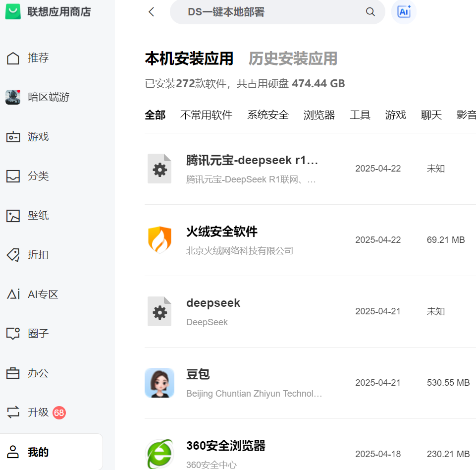This screenshot has height=470, width=476.
Task: Open the 折扣 discounts section
Action: click(37, 254)
